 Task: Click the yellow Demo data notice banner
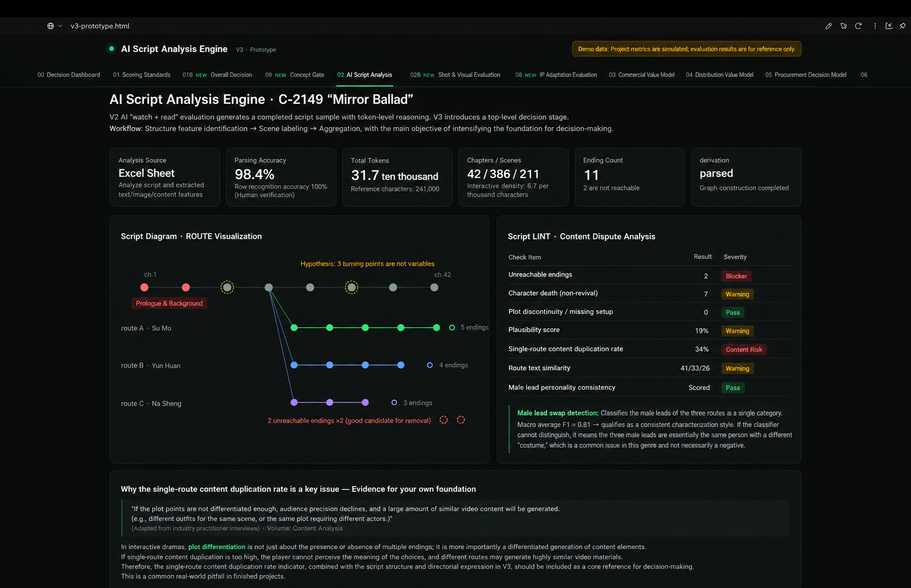686,49
